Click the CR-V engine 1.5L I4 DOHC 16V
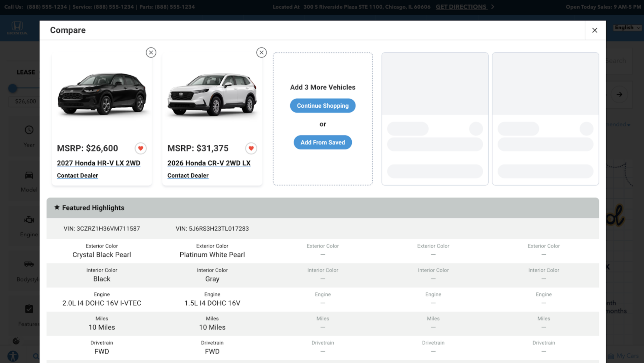This screenshot has height=363, width=644. click(x=212, y=303)
